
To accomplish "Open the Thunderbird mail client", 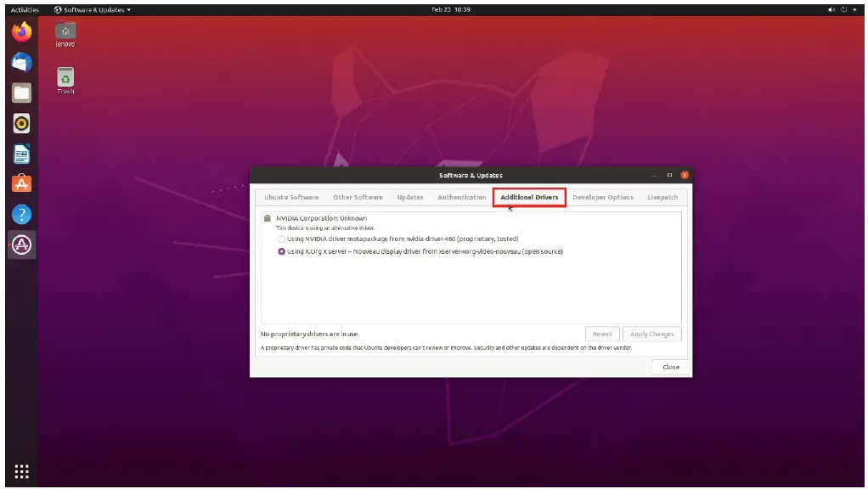I will [21, 62].
